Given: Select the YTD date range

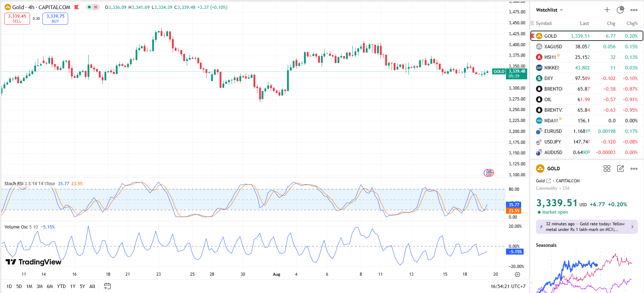Looking at the screenshot, I should [61, 286].
